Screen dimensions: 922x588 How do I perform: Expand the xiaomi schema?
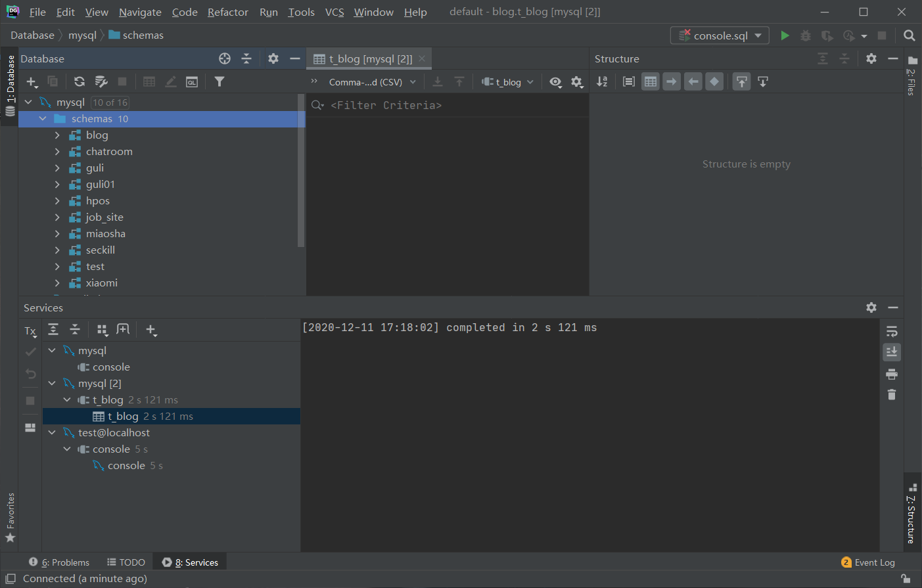[x=57, y=283]
